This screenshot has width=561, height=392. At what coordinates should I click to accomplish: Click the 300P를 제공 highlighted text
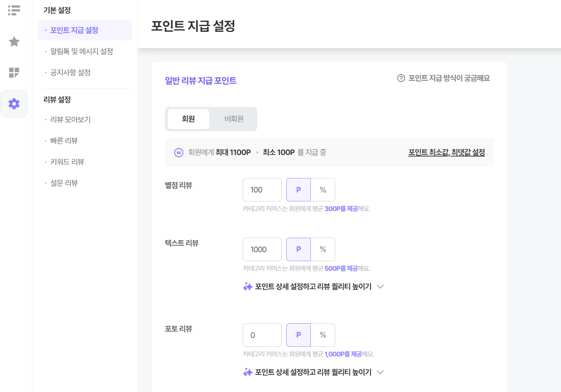pos(341,209)
